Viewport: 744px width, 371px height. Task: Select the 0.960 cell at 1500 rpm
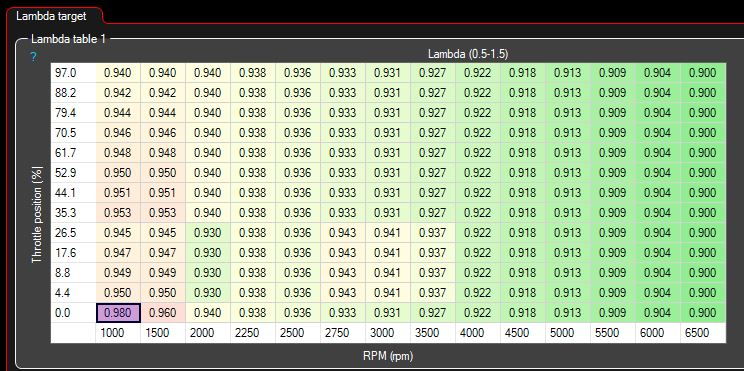[x=163, y=313]
